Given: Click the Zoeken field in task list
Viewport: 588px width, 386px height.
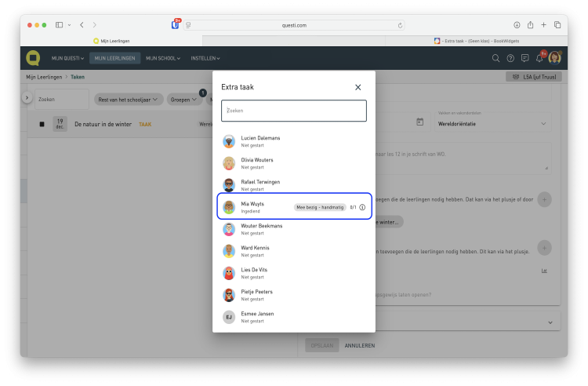Looking at the screenshot, I should tap(62, 100).
